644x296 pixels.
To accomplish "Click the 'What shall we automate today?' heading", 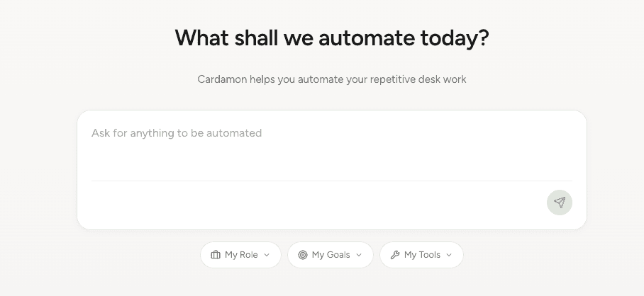I will pos(332,38).
